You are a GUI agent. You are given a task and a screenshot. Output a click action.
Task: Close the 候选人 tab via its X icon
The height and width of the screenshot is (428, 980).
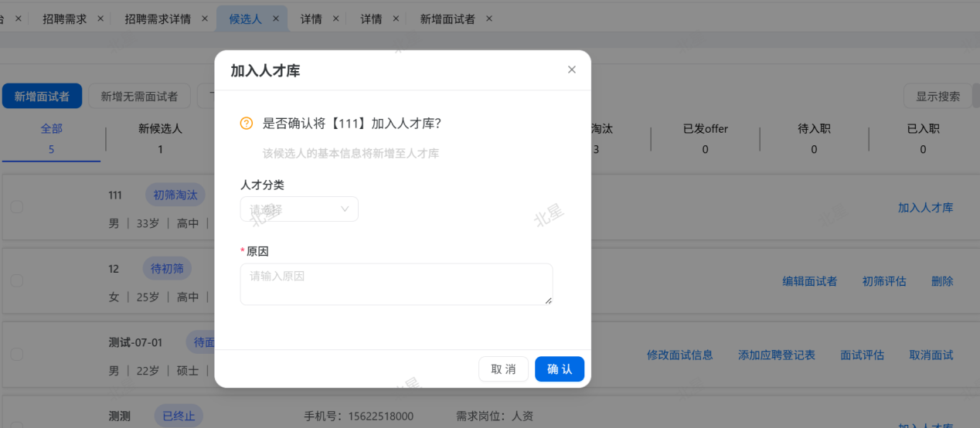pyautogui.click(x=276, y=19)
